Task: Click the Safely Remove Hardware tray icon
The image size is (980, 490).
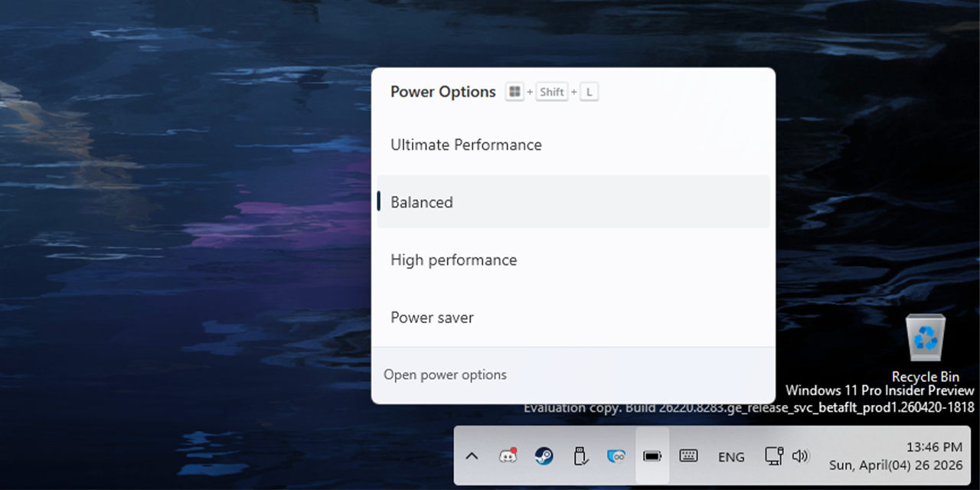Action: click(581, 456)
